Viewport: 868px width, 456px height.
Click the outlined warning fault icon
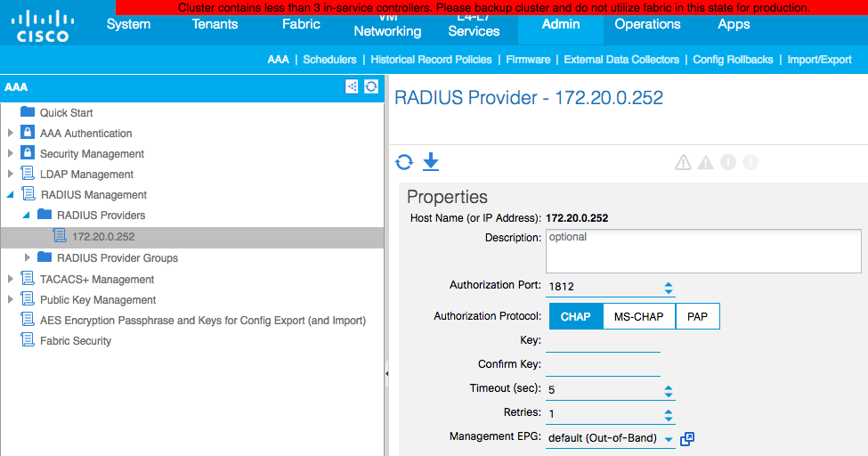683,162
